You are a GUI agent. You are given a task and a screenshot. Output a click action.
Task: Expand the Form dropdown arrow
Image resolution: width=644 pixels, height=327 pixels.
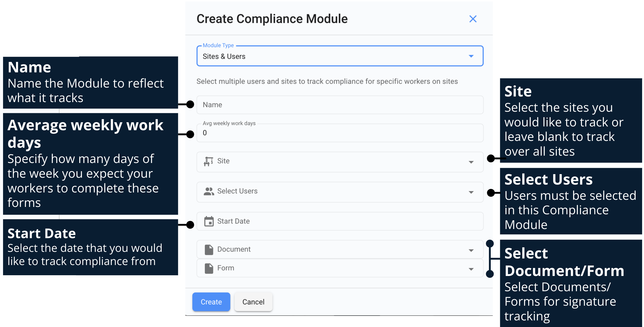[471, 269]
